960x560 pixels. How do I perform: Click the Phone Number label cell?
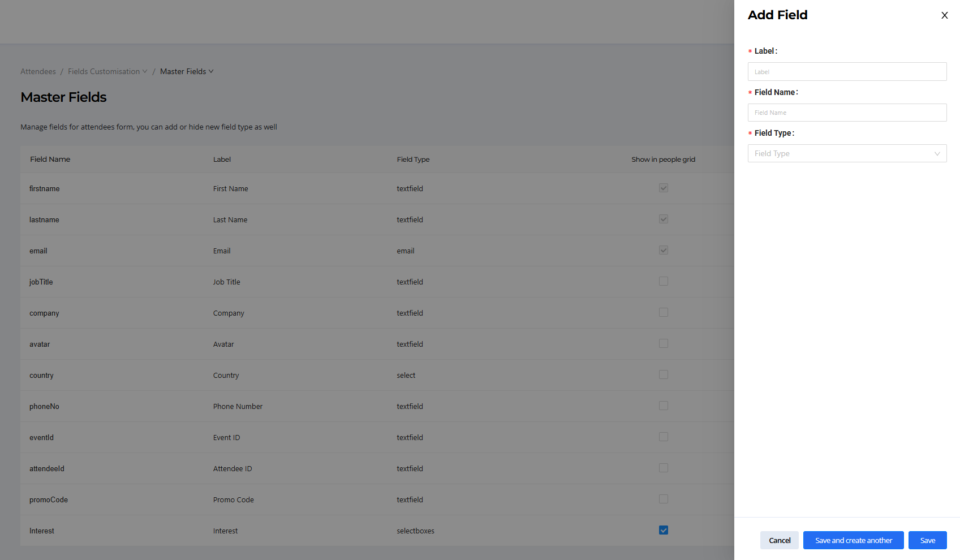point(238,407)
